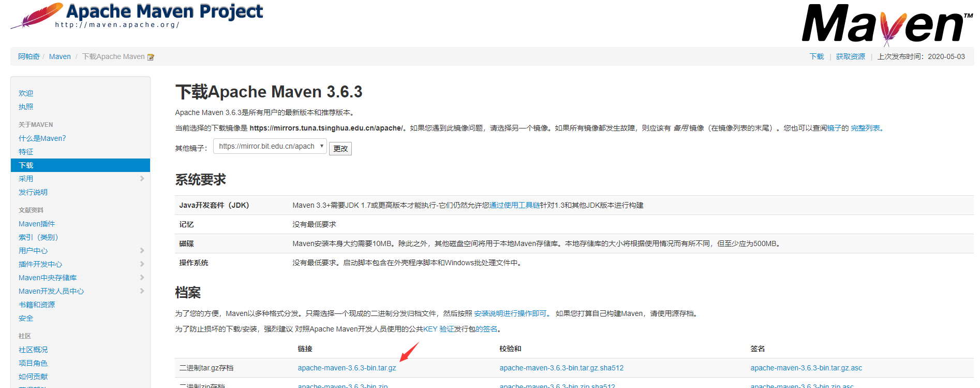The height and width of the screenshot is (388, 980).
Task: Open apache-maven-3.6.3-bin.tar.gz.asc signature link
Action: coord(806,368)
